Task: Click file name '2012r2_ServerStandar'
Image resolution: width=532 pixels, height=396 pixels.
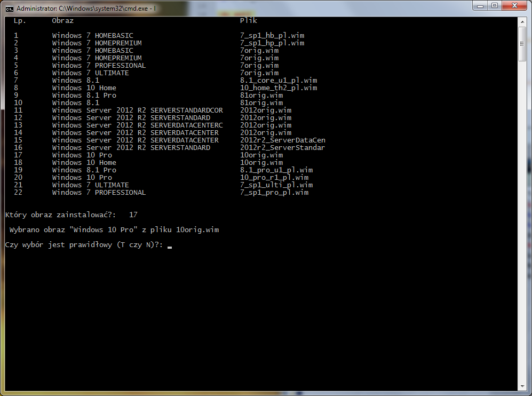Action: coord(283,148)
